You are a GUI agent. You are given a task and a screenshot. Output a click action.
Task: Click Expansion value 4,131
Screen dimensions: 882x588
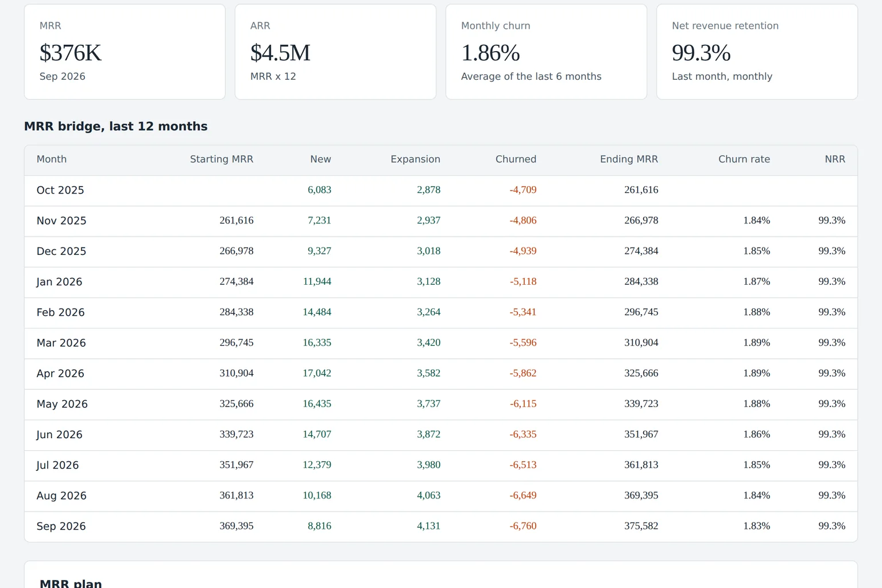[428, 525]
